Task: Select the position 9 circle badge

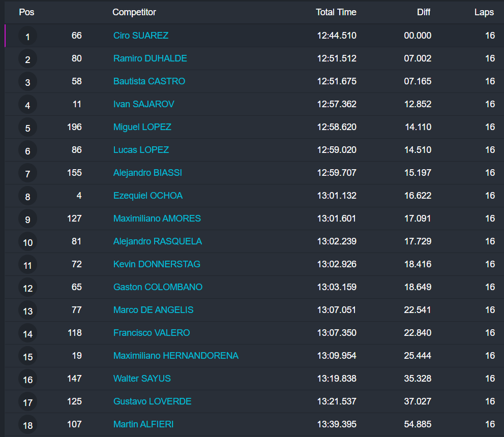Action: 27,220
